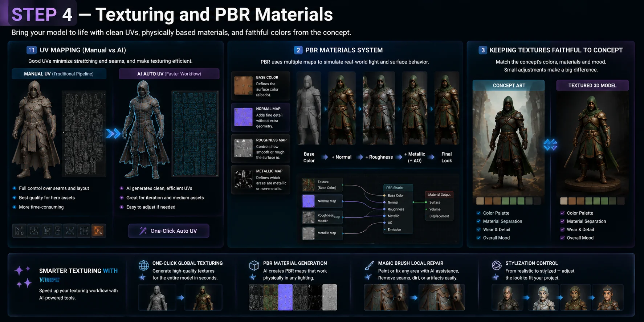Click the globe icon for One-Click Global Texturing
Screen dimensions: 644x322
pos(144,265)
